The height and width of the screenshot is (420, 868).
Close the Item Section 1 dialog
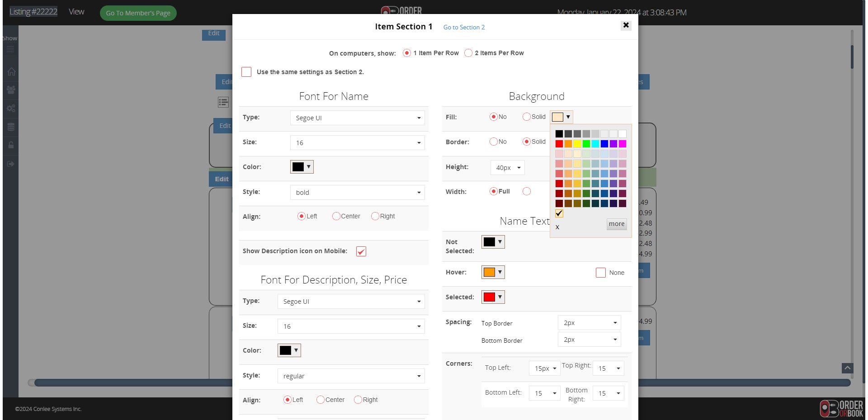(x=626, y=25)
